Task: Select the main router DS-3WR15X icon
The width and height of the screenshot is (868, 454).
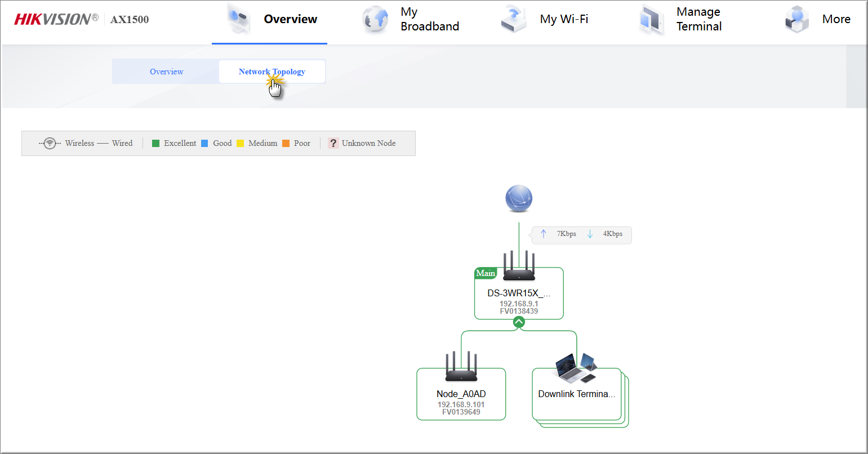Action: [x=519, y=266]
